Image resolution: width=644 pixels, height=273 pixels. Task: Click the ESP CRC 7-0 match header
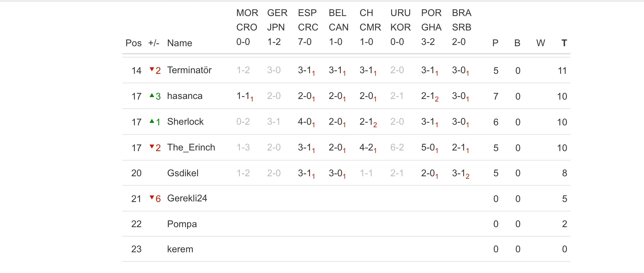tap(308, 27)
